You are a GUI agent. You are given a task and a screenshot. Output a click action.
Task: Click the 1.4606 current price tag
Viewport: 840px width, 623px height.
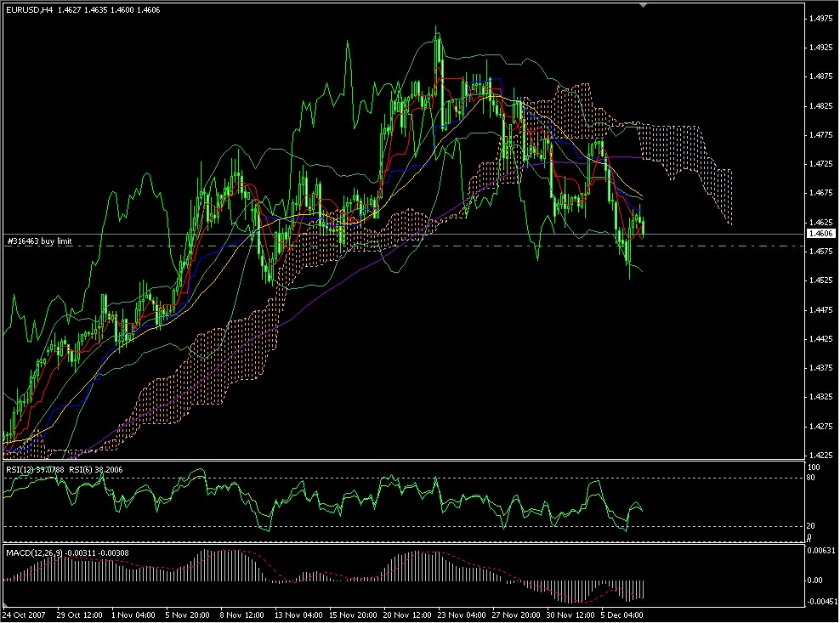click(821, 233)
